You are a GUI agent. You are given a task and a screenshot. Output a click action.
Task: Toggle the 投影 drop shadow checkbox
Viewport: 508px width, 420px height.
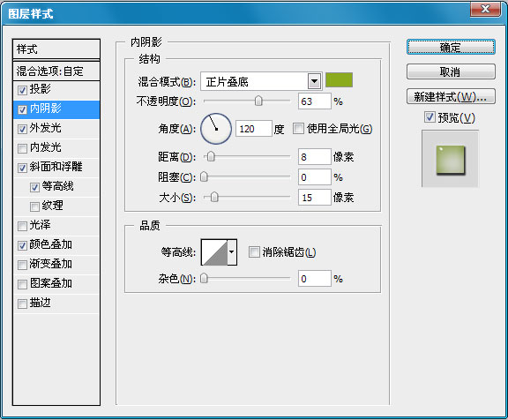[22, 90]
